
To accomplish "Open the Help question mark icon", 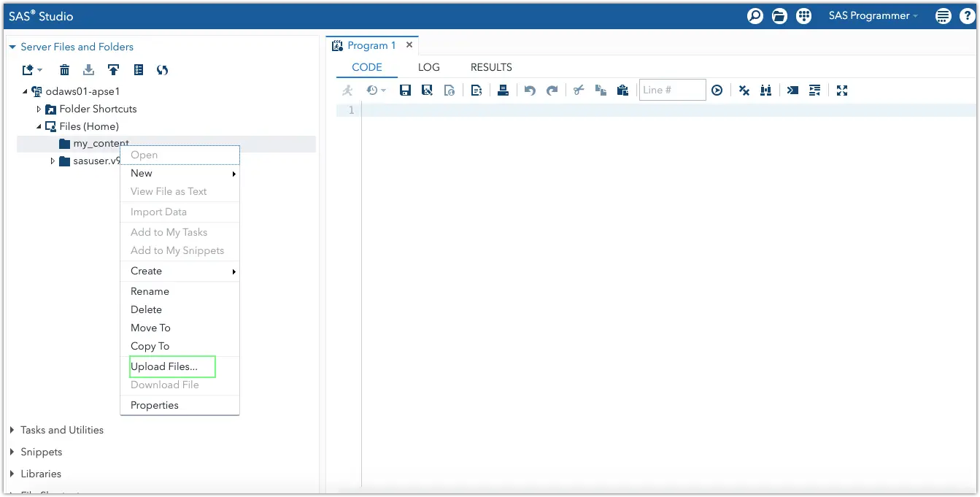I will click(x=966, y=16).
